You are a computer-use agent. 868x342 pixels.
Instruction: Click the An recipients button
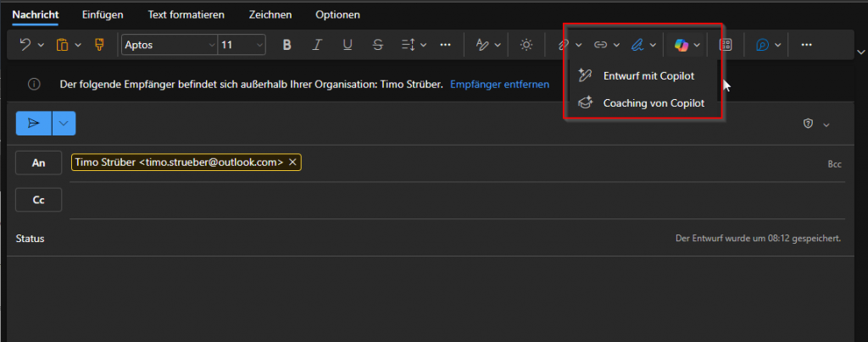(38, 163)
